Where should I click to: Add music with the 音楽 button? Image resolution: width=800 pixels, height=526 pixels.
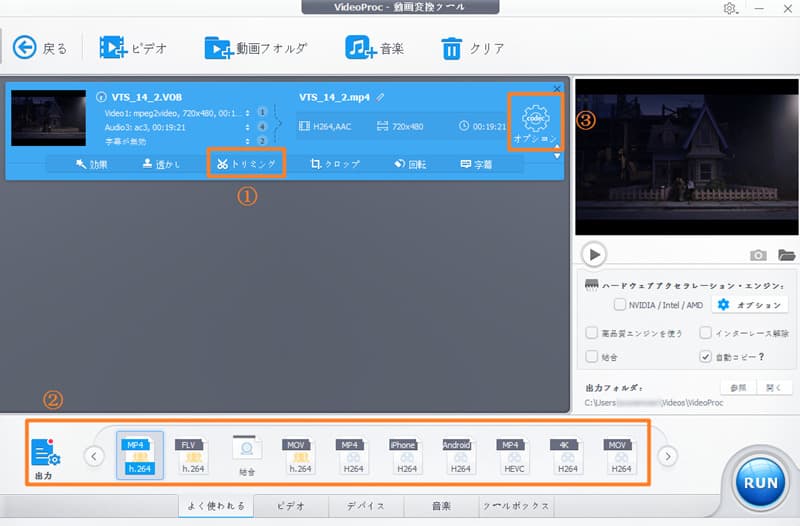(x=374, y=48)
